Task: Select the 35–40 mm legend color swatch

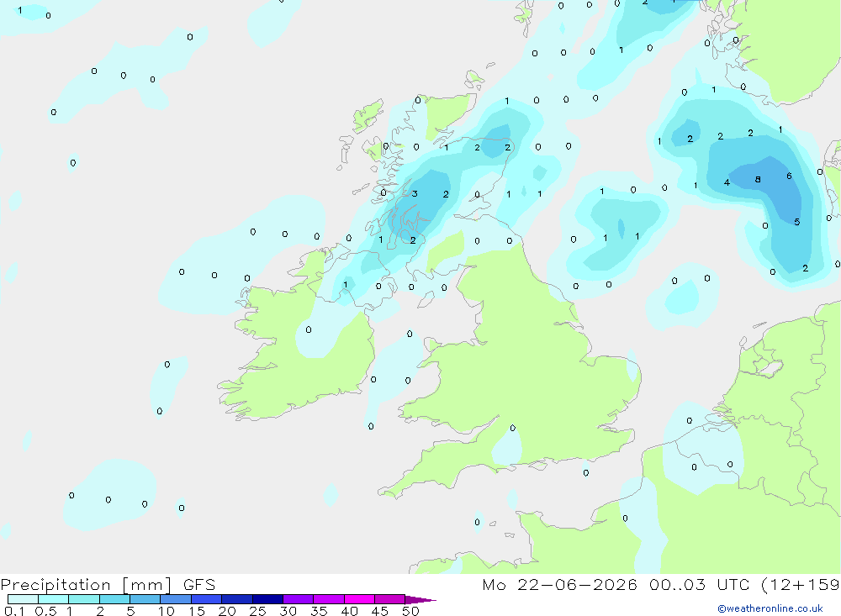Action: click(x=328, y=599)
